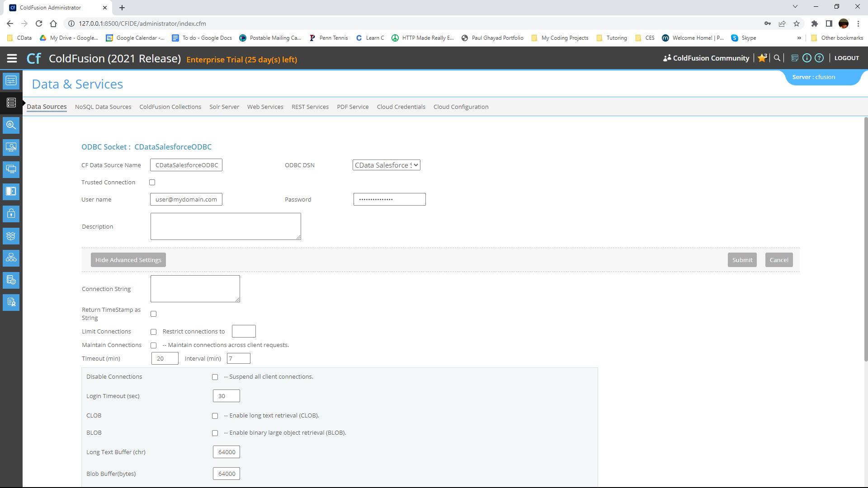The width and height of the screenshot is (868, 488).
Task: Enable the Trusted Connection checkbox
Action: point(152,183)
